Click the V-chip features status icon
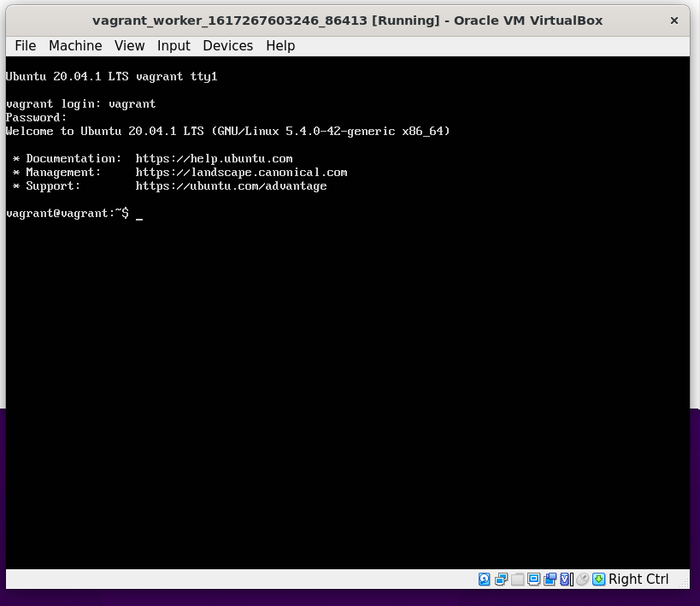The image size is (700, 606). (565, 580)
